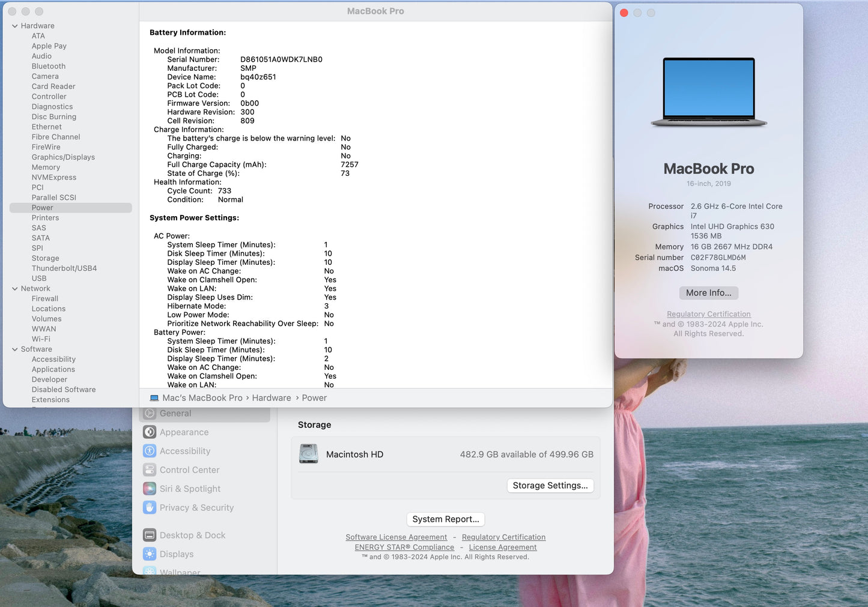Open the Control Center settings pane
The height and width of the screenshot is (607, 868).
coord(188,470)
